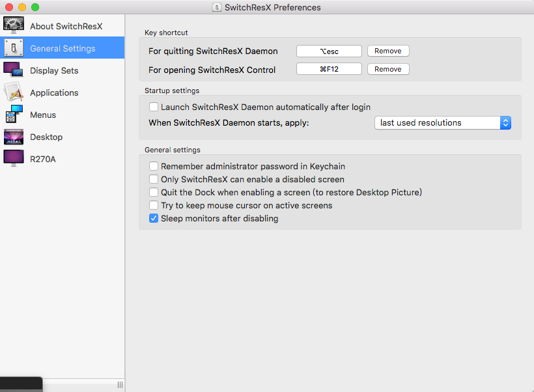Viewport: 534px width, 392px height.
Task: Switch to the Desktop label
Action: pyautogui.click(x=46, y=137)
